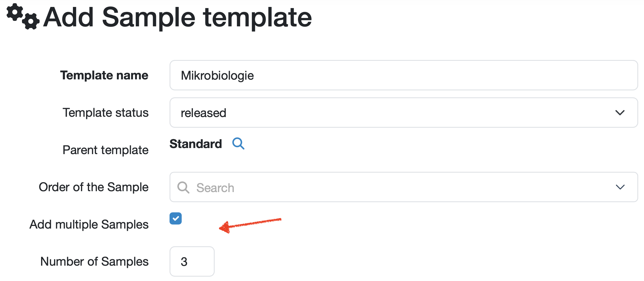Click the gears icon beside the page title

coord(23,17)
